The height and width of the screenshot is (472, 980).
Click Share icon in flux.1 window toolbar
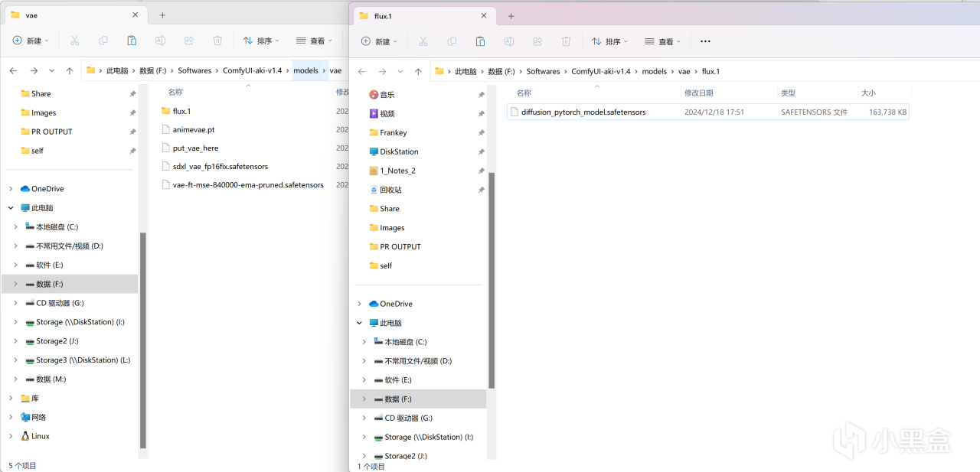tap(537, 41)
